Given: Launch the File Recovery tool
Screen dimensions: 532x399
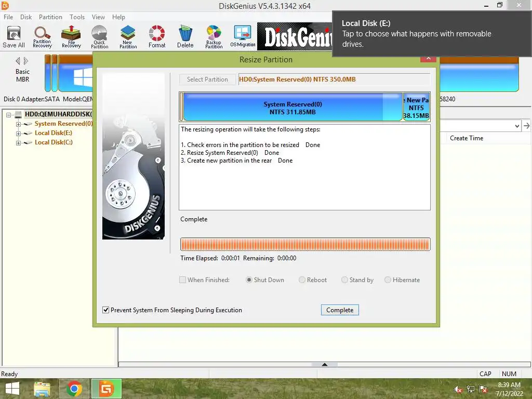Looking at the screenshot, I should [71, 37].
